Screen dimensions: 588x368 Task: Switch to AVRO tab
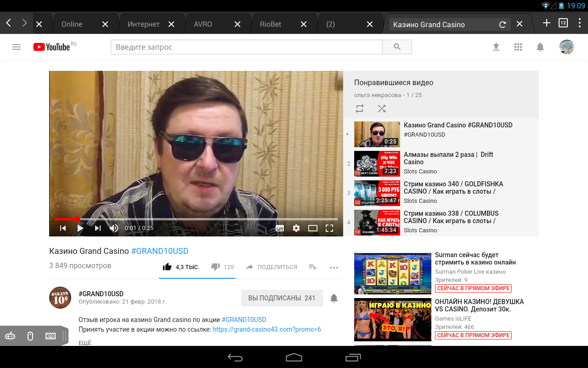pos(203,24)
